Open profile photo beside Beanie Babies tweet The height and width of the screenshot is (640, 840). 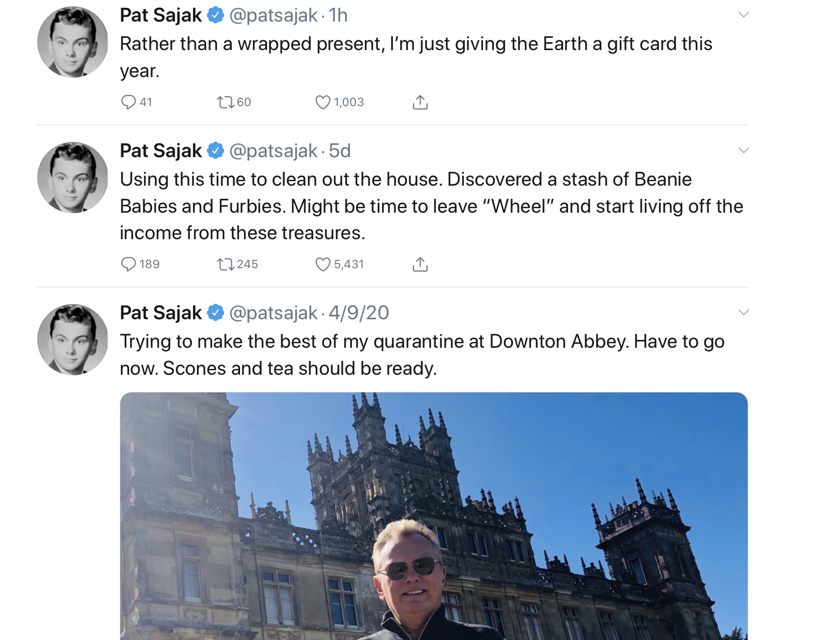[x=73, y=177]
